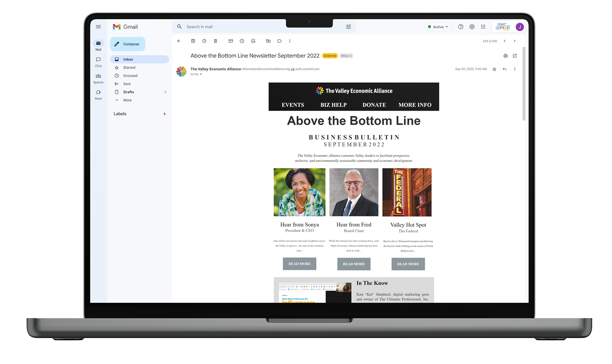The height and width of the screenshot is (364, 612).
Task: Click the sender's profile picture
Action: pyautogui.click(x=181, y=71)
